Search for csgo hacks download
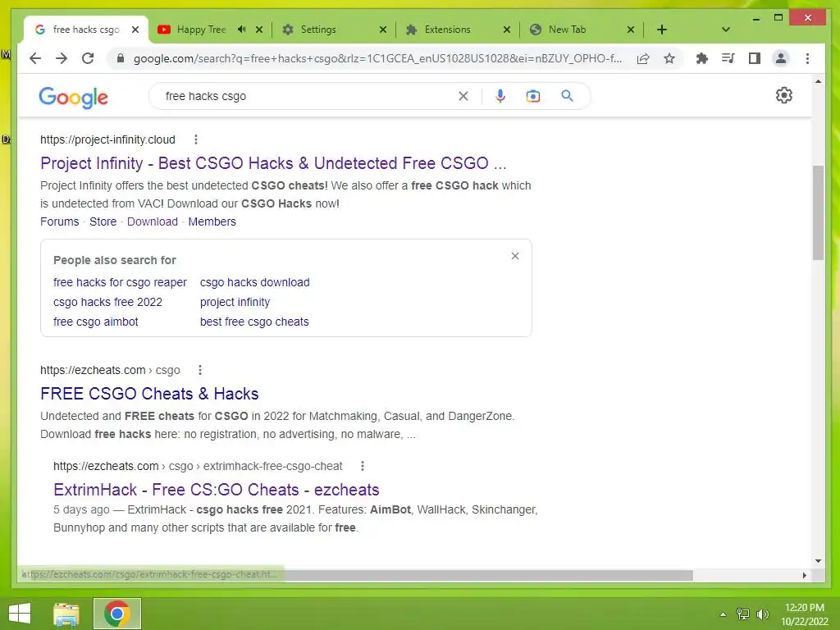Screen dimensions: 840x630 pyautogui.click(x=254, y=282)
